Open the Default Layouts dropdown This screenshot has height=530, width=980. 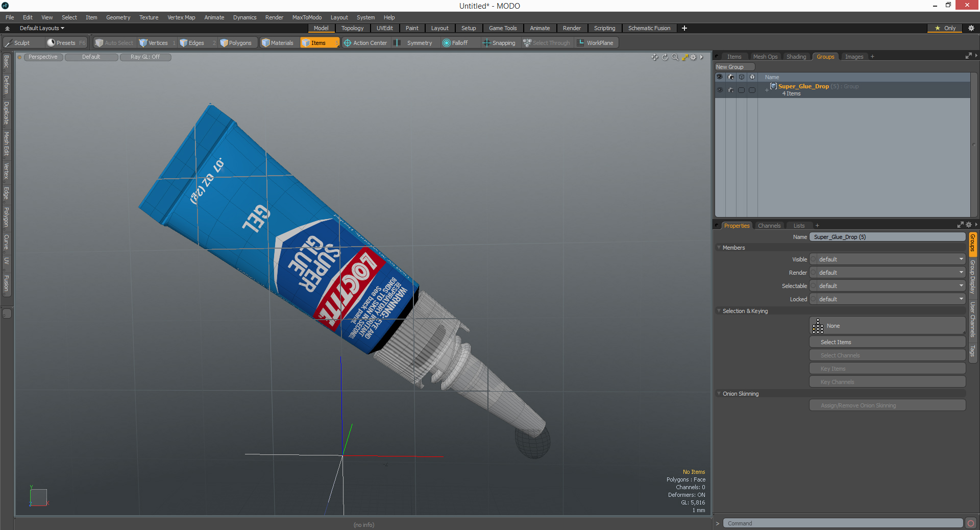click(x=42, y=28)
